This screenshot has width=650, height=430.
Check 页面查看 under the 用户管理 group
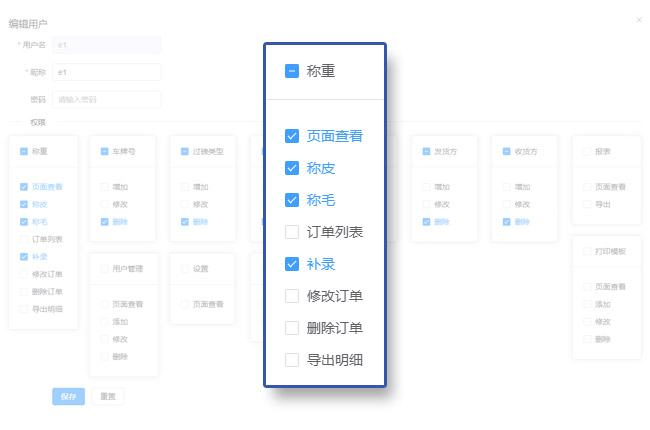point(104,304)
